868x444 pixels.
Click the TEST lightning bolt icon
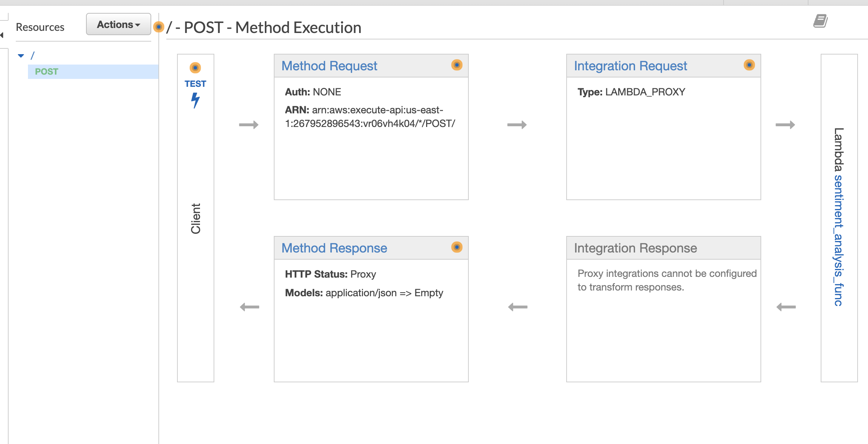(x=195, y=100)
